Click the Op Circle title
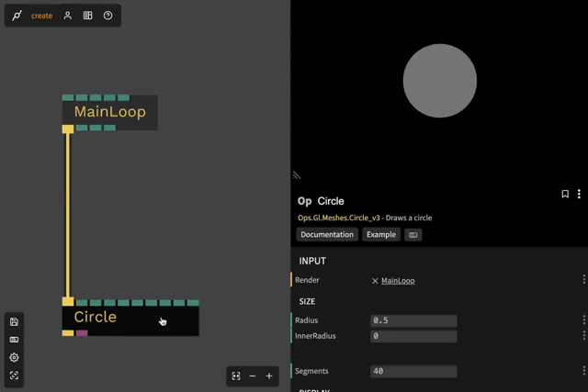This screenshot has width=588, height=392. [x=321, y=201]
